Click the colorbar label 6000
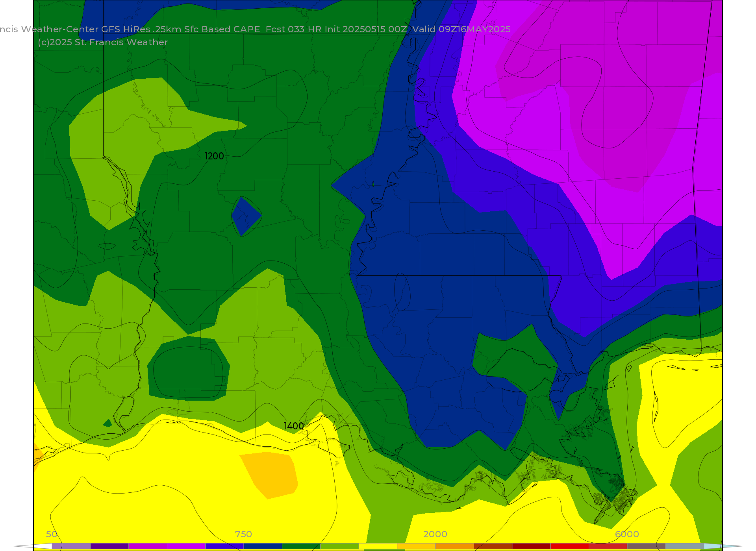 (x=627, y=534)
